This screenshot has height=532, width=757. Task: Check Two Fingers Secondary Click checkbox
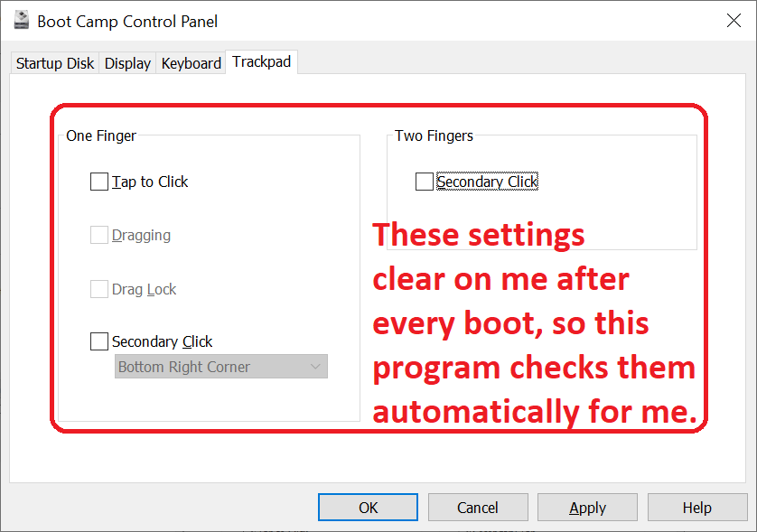click(x=425, y=182)
